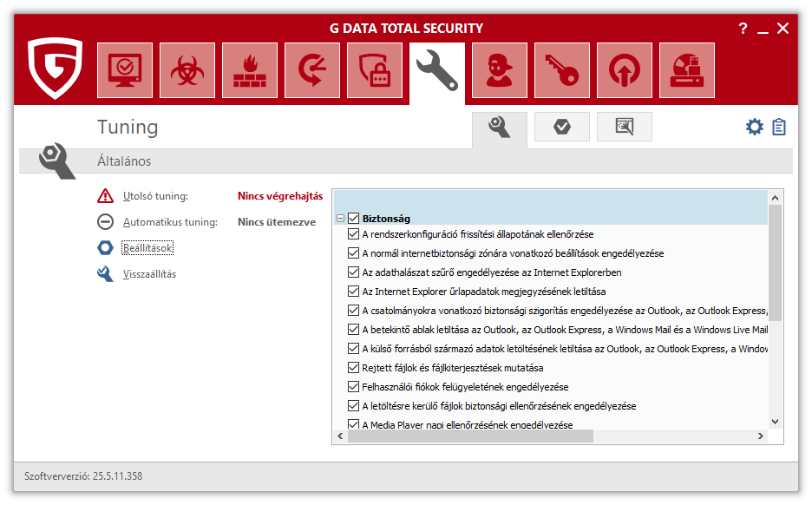Click the horizontal scrollbar right arrow
The height and width of the screenshot is (505, 812).
point(761,436)
